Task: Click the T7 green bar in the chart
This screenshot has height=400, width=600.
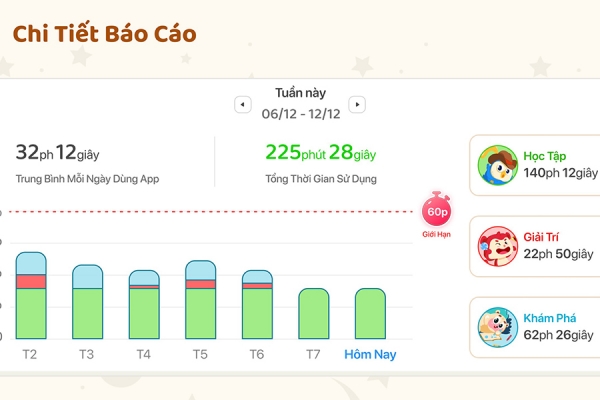Action: (x=314, y=313)
